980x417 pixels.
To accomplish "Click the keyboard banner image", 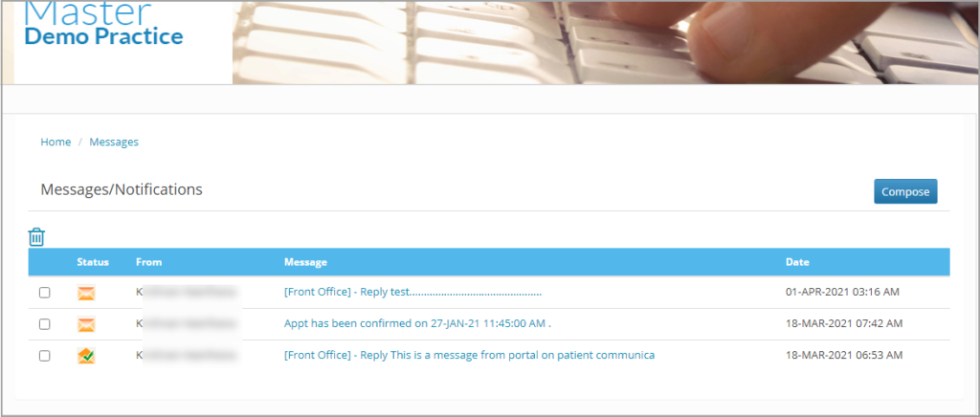I will (x=603, y=42).
